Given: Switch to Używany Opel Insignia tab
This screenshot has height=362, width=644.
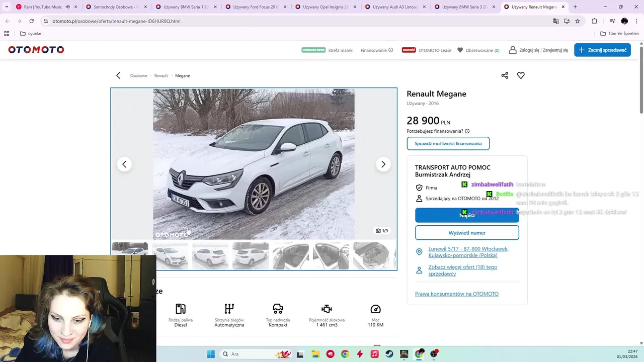Looking at the screenshot, I should pos(322,7).
